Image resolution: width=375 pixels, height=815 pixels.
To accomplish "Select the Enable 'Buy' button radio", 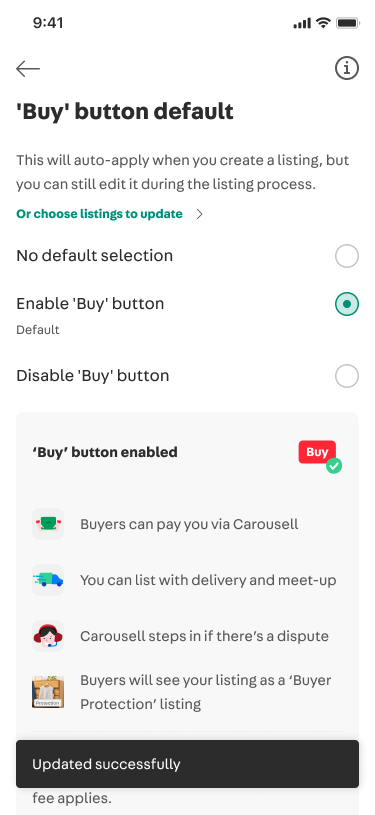I will click(346, 304).
